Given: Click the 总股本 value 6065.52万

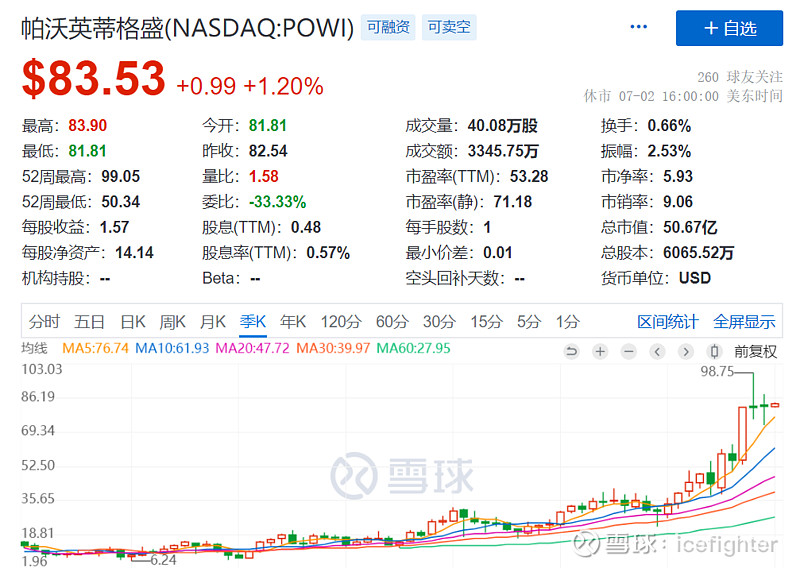Looking at the screenshot, I should click(x=698, y=253).
